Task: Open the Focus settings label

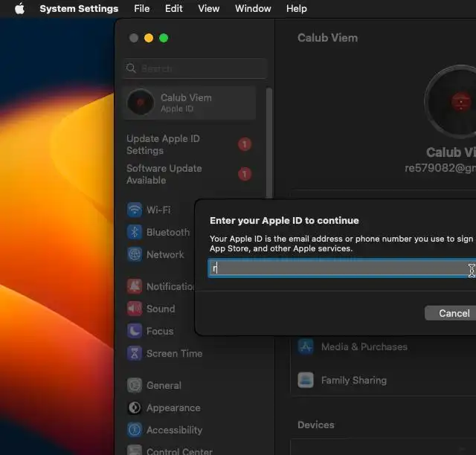Action: [160, 331]
